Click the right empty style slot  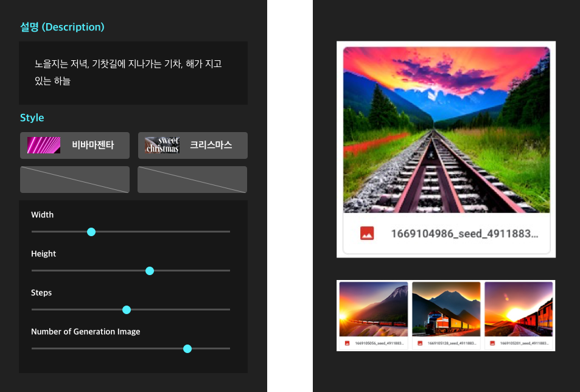tap(192, 180)
